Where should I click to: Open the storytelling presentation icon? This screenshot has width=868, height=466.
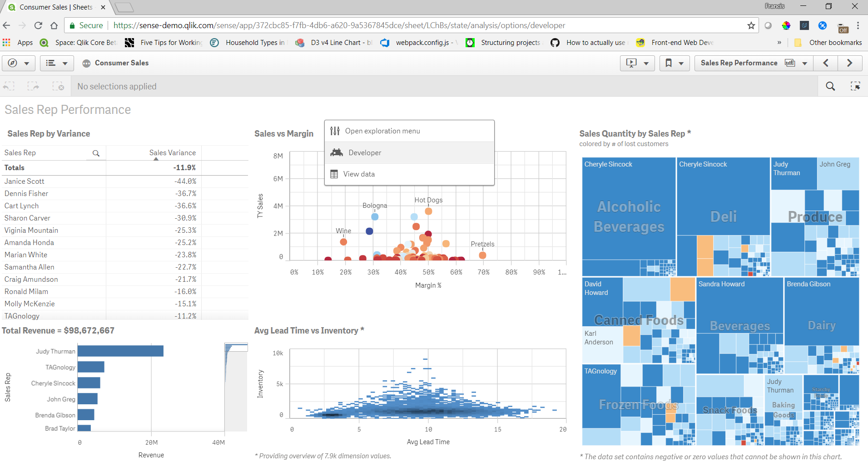coord(631,63)
